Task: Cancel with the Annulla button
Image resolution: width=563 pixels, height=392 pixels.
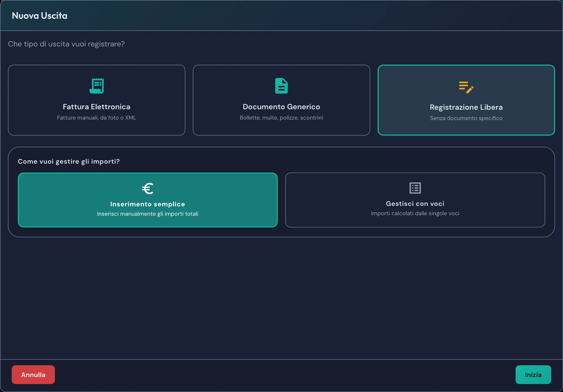Action: (33, 375)
